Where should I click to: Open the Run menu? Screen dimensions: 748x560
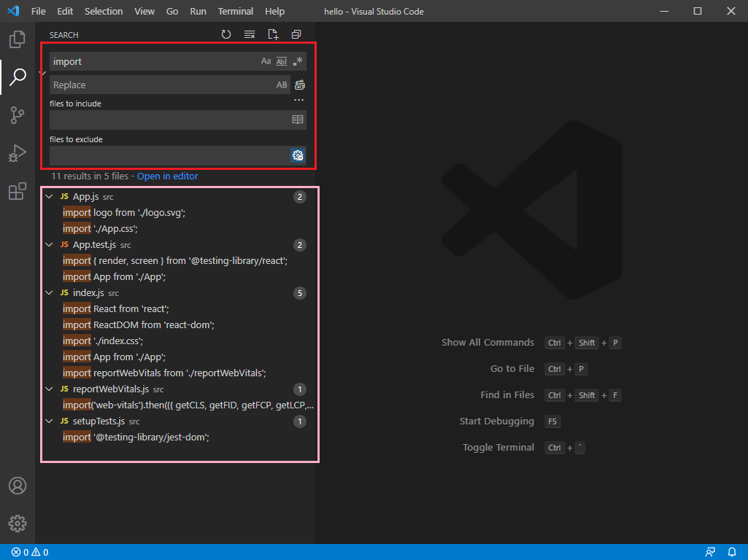[198, 11]
